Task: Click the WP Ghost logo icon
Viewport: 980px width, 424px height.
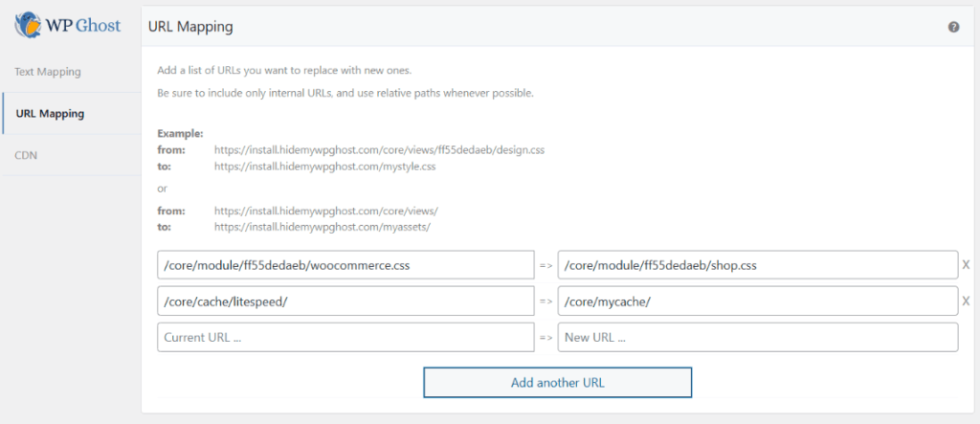Action: pos(28,26)
